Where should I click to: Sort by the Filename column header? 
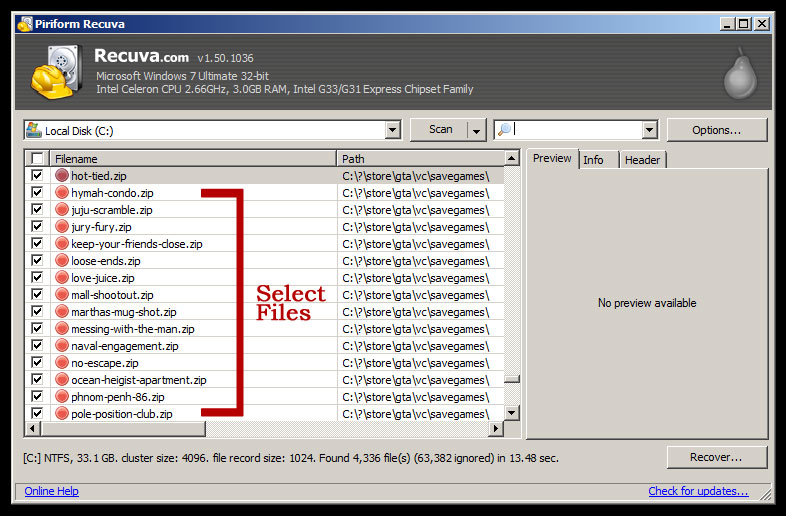(193, 158)
